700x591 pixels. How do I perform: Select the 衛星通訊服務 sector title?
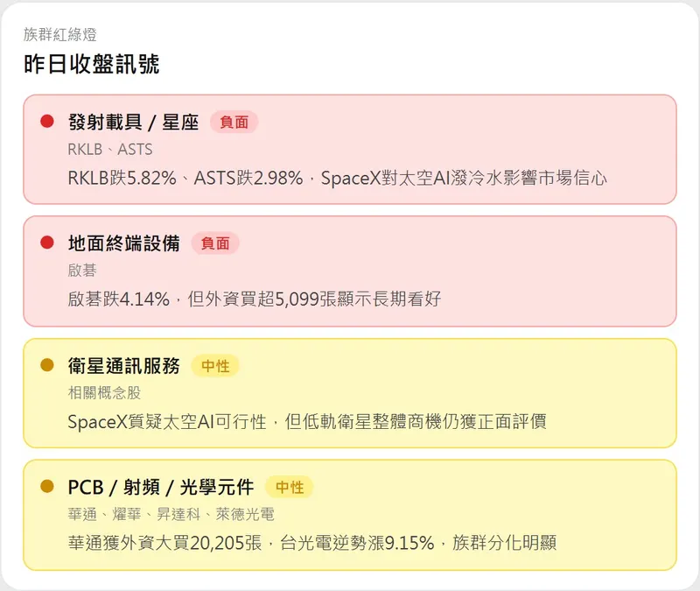123,366
